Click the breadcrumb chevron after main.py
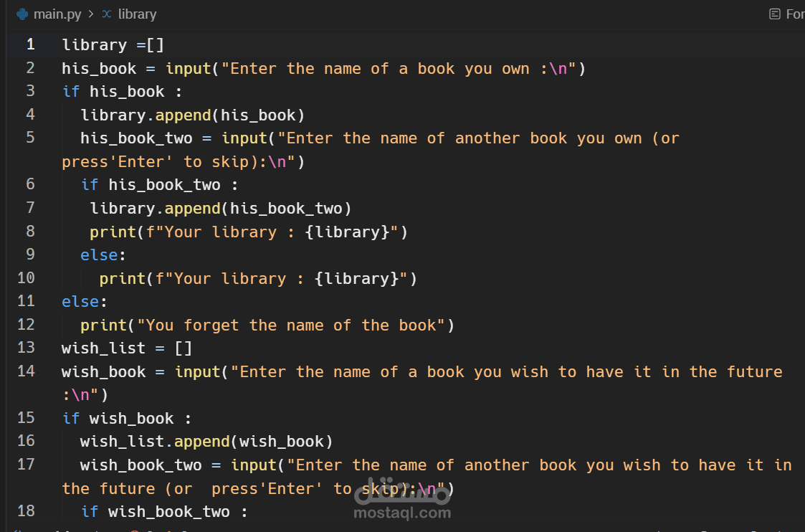Screen dimensions: 805x532 click(x=91, y=14)
